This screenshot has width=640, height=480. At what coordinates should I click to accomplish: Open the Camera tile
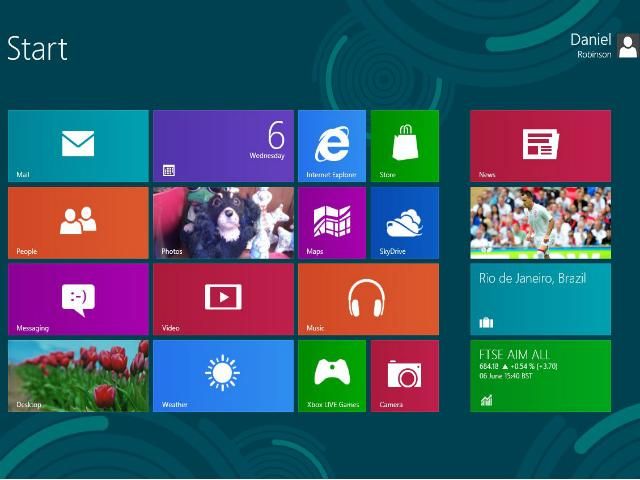tap(405, 376)
